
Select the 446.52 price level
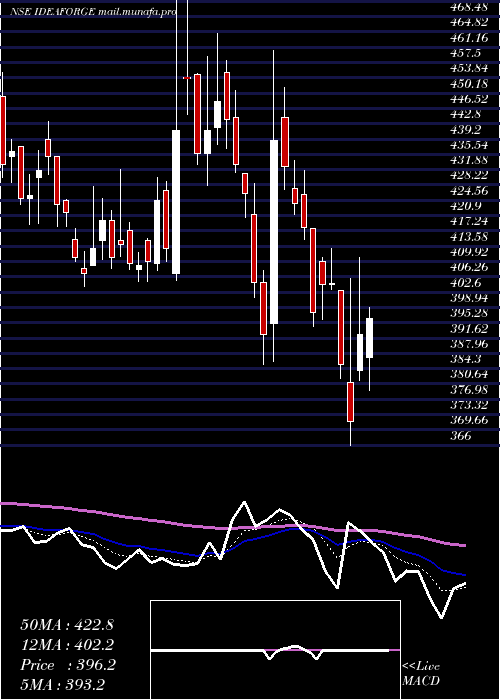[469, 99]
